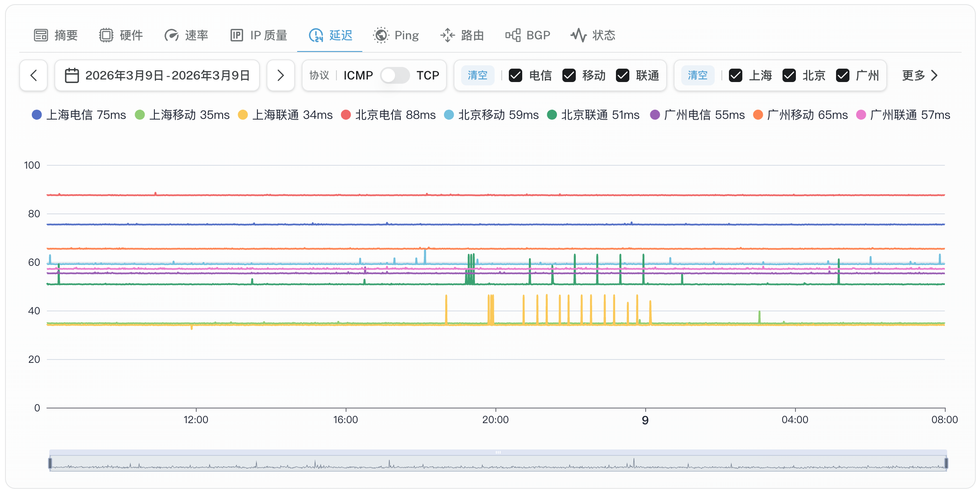Screen dimensions: 980x493
Task: Click the Ping globe icon
Action: coord(381,35)
